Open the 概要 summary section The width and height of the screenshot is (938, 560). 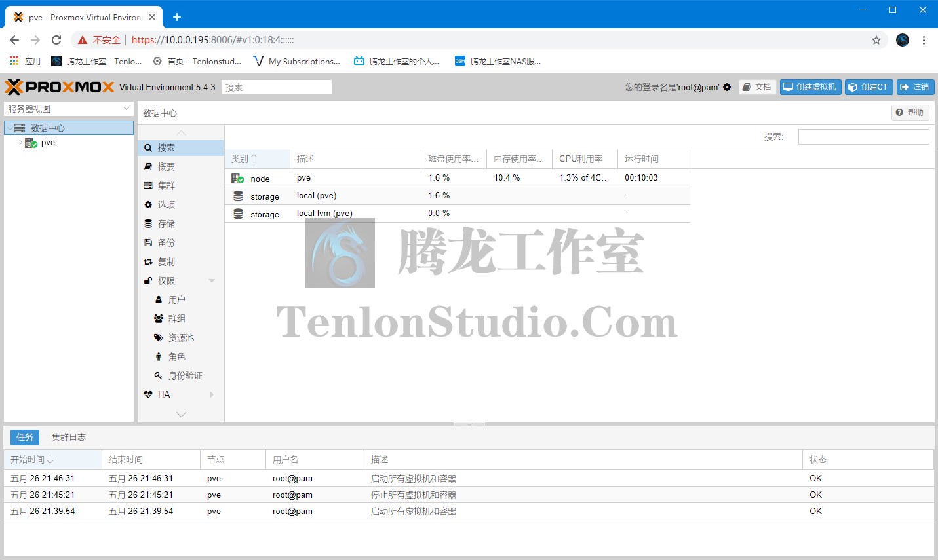point(180,167)
